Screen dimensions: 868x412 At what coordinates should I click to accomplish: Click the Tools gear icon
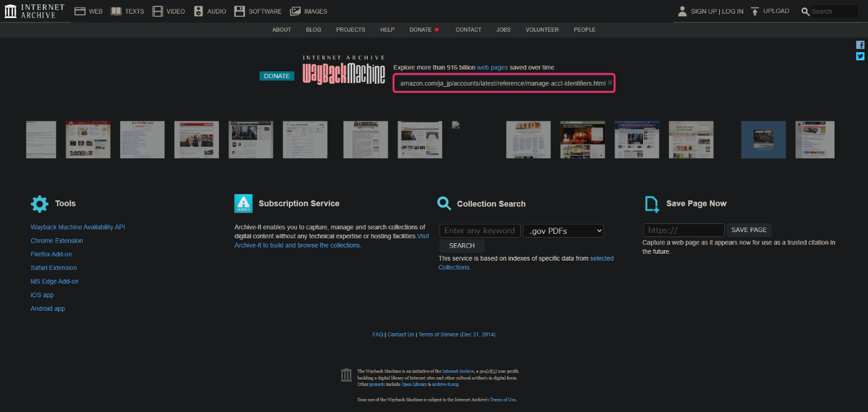click(x=40, y=204)
